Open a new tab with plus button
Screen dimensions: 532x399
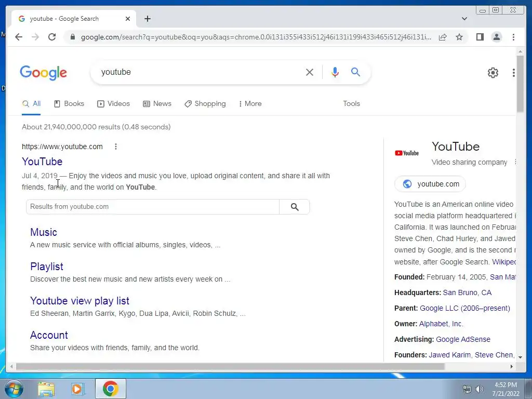147,19
